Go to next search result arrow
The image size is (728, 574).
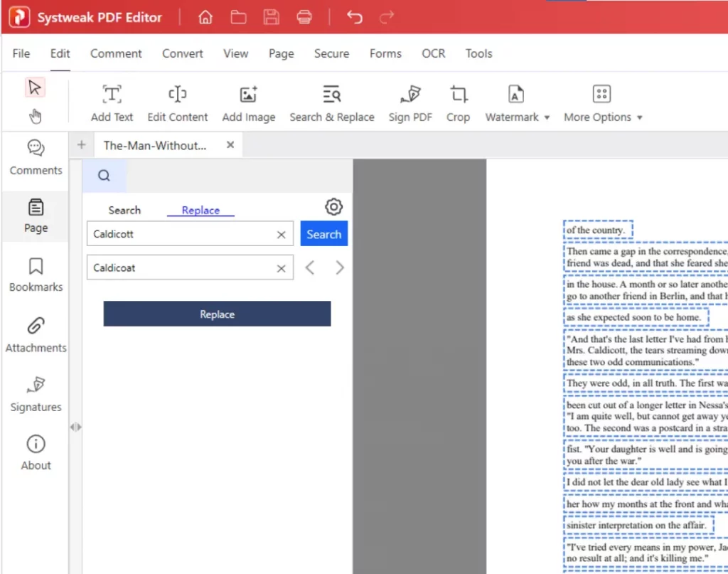(x=339, y=267)
